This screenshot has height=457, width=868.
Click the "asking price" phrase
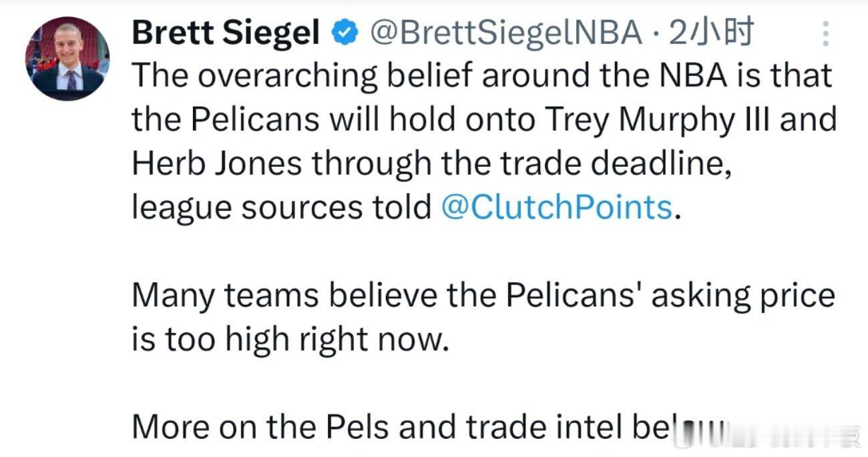click(x=743, y=296)
